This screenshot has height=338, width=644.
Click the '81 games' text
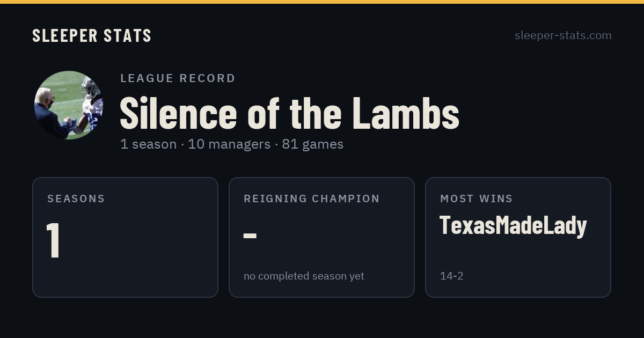[x=313, y=144]
